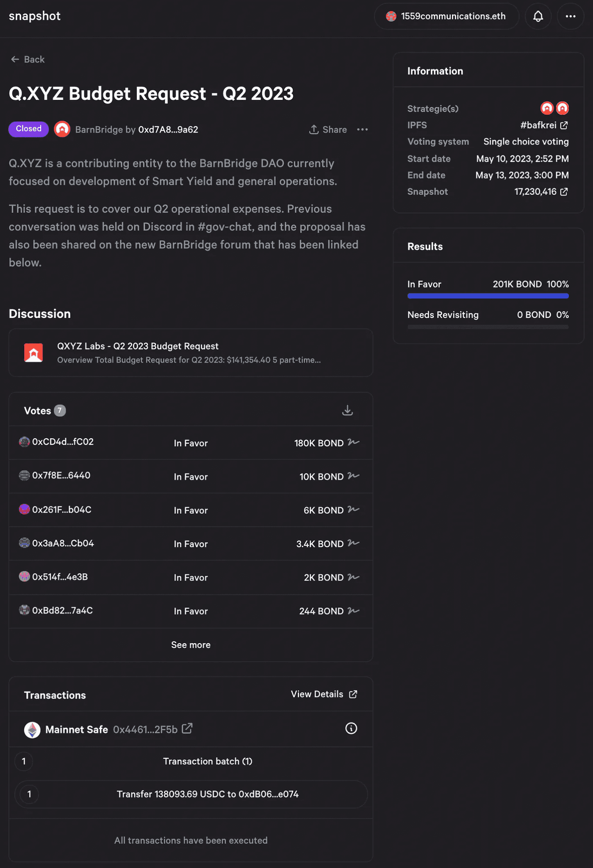Show the Mainnet Safe info icon
Image resolution: width=593 pixels, height=868 pixels.
pyautogui.click(x=351, y=728)
